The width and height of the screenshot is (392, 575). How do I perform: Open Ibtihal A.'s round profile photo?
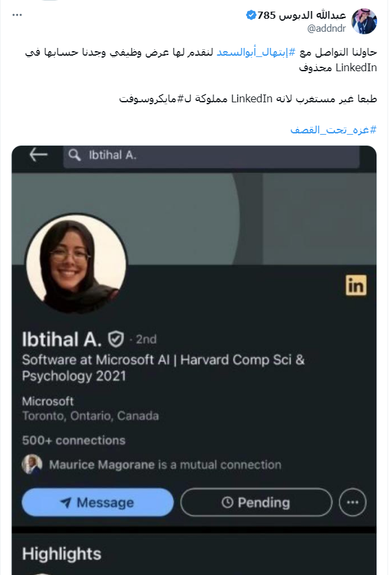(x=76, y=264)
